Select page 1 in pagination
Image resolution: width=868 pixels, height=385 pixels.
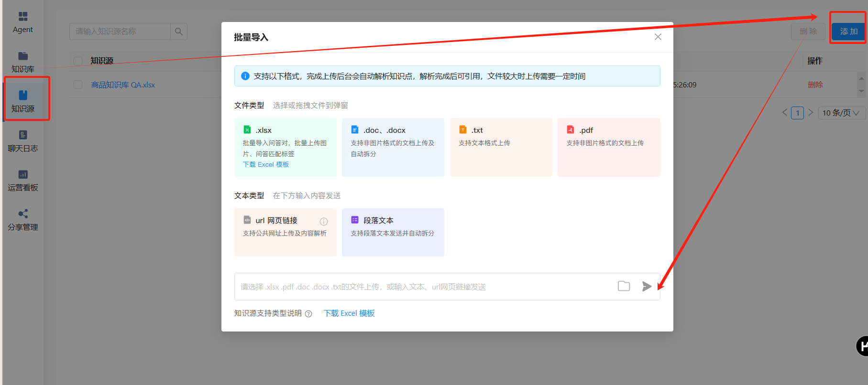797,113
